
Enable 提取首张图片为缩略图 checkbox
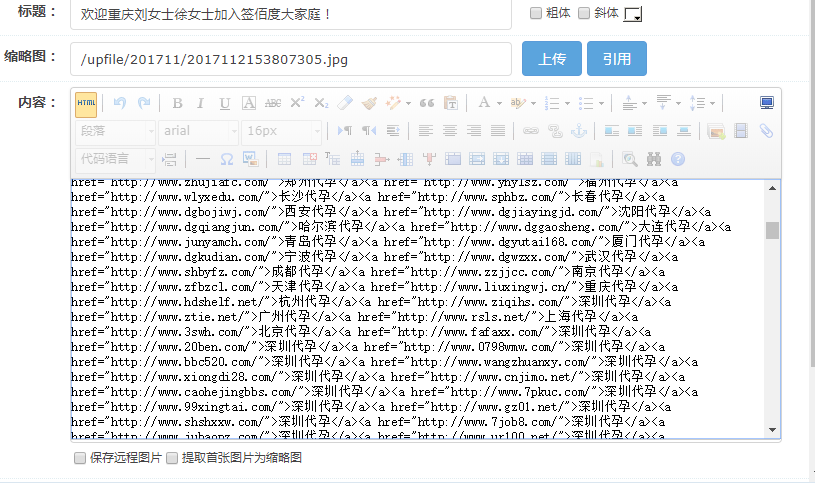172,458
